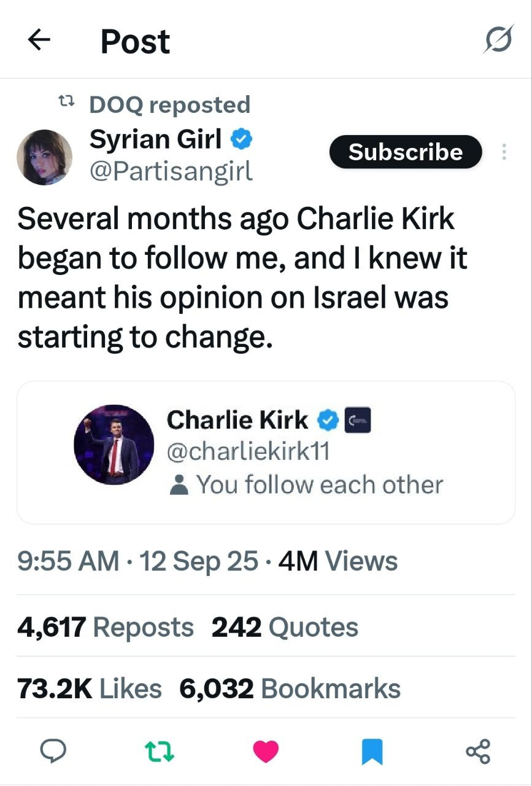View DOQ reposted profile link
This screenshot has width=532, height=786.
tap(169, 104)
